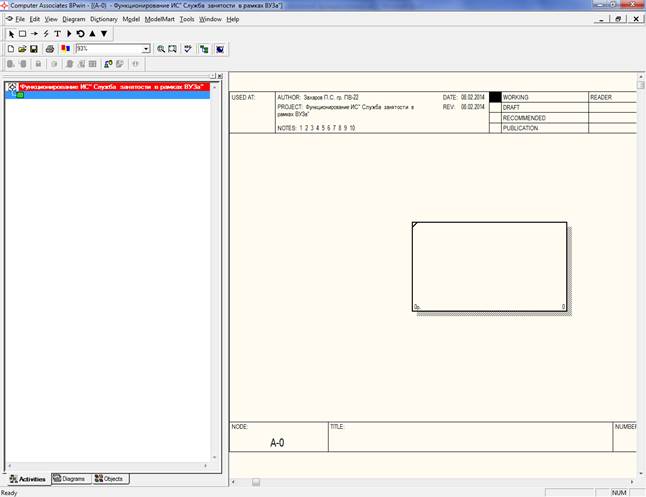
Task: Click the RECOMMENDED status label
Action: tap(524, 118)
